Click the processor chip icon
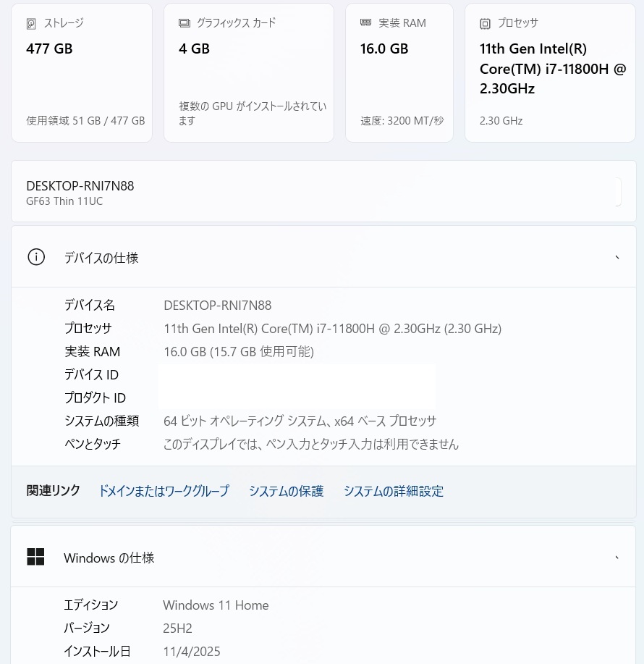 pyautogui.click(x=485, y=24)
